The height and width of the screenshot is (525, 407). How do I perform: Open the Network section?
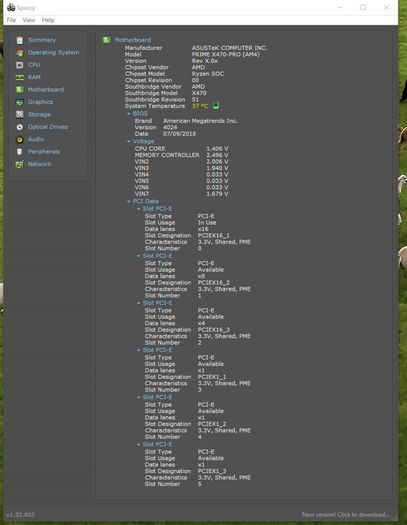point(39,164)
